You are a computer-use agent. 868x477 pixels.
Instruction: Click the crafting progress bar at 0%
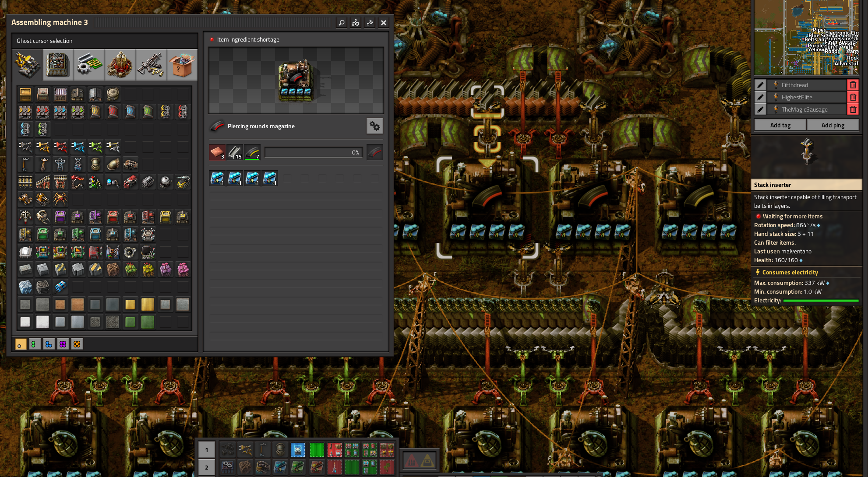point(313,152)
